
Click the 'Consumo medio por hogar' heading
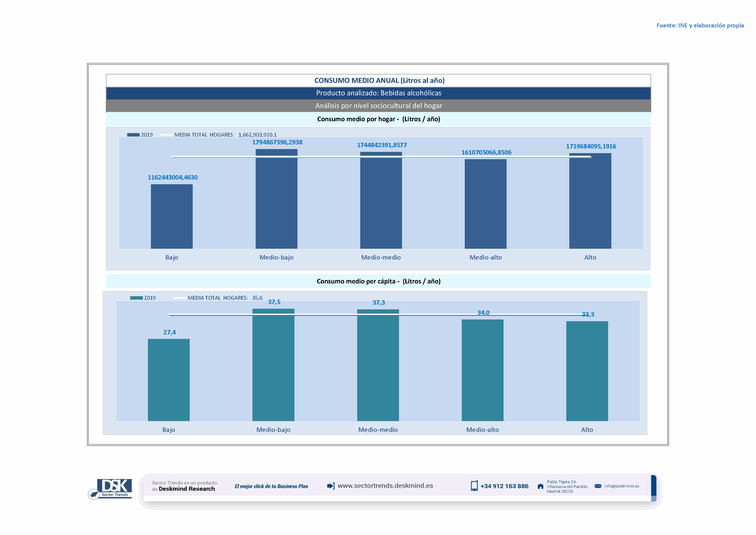(x=378, y=119)
